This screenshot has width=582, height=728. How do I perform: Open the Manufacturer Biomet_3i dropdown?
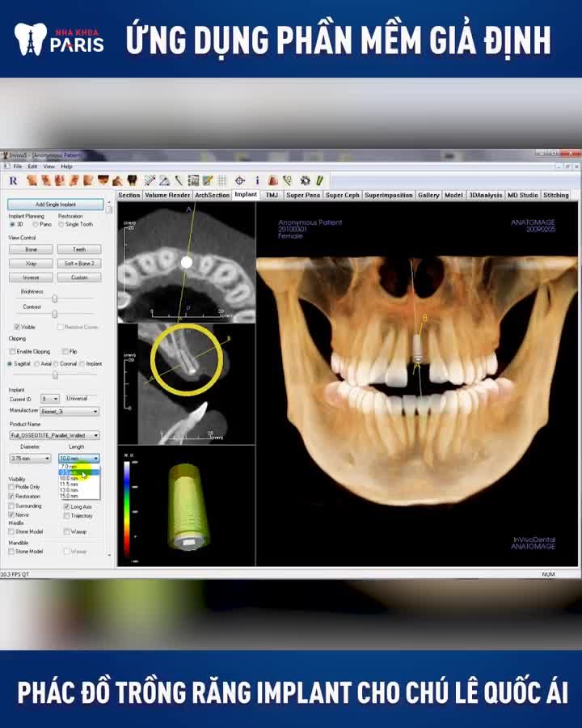coord(70,412)
